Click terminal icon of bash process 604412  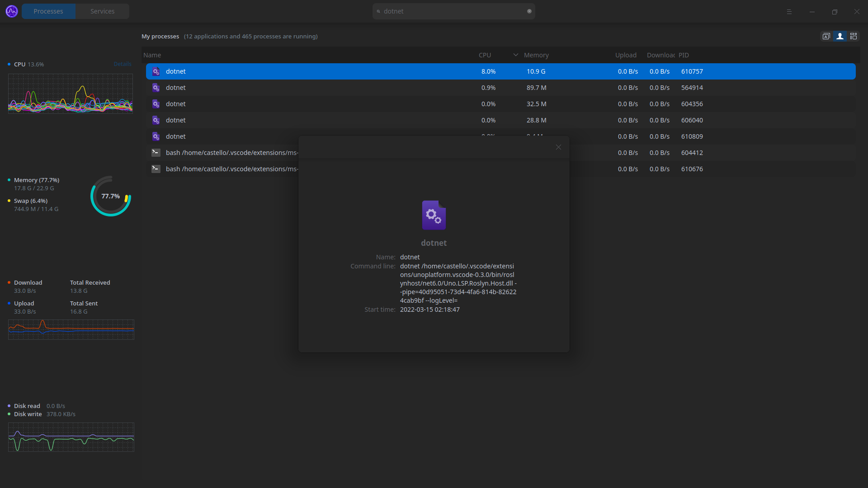point(156,153)
